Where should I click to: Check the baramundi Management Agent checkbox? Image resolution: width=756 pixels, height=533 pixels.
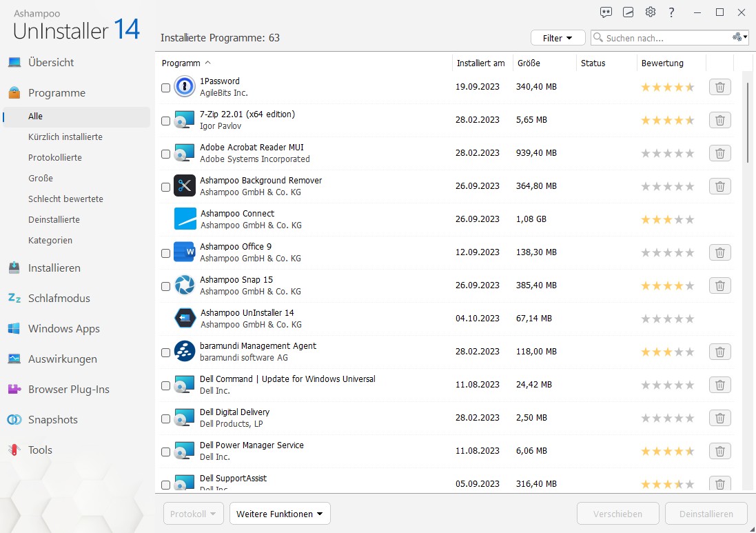point(165,352)
